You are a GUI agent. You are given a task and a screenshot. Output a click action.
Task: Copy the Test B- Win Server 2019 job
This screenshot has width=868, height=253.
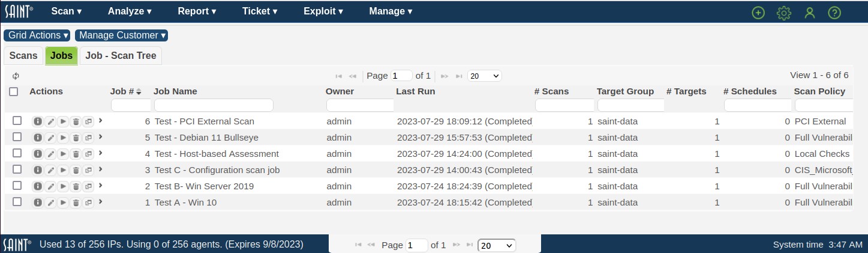point(88,186)
